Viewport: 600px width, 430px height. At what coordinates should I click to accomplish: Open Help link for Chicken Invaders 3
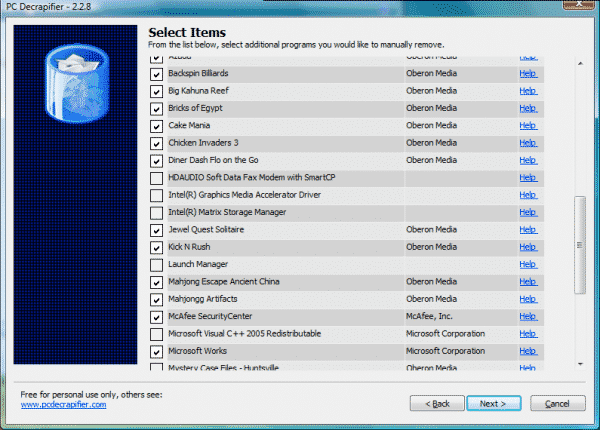tap(527, 143)
